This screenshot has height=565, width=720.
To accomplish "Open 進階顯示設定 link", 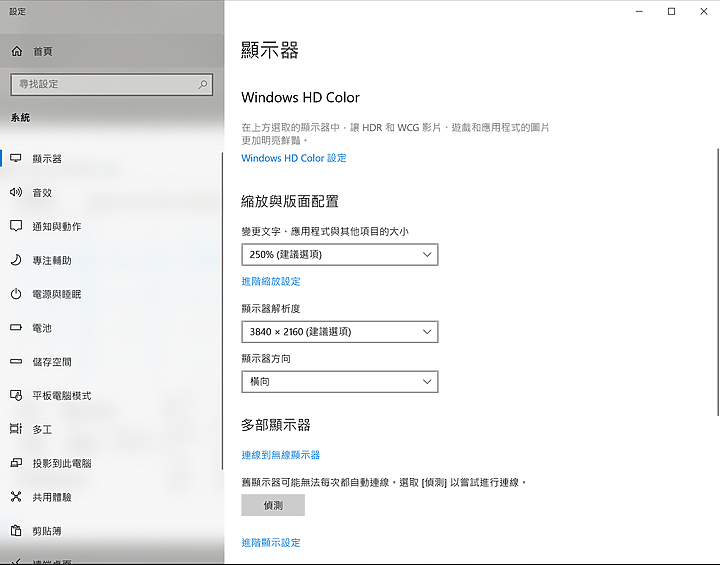I will coord(271,542).
